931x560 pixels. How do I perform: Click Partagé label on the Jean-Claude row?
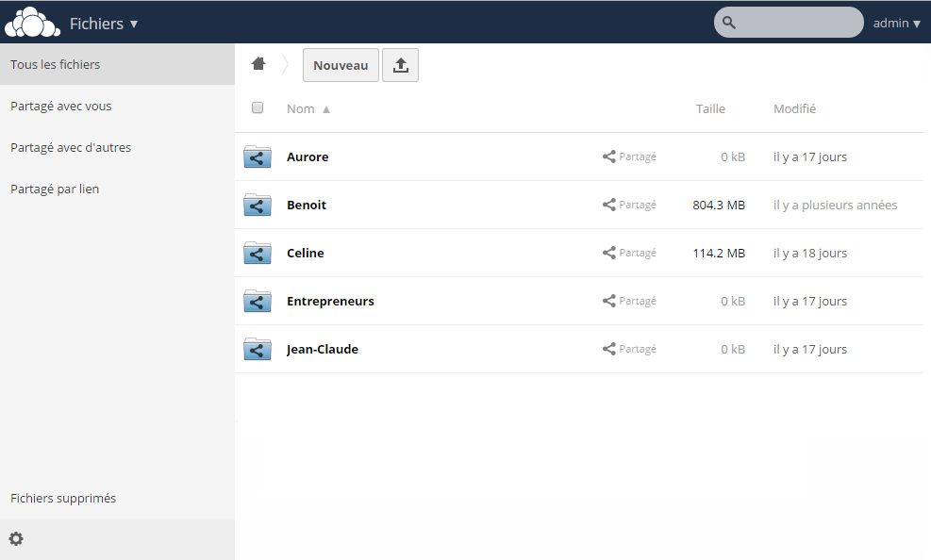638,349
